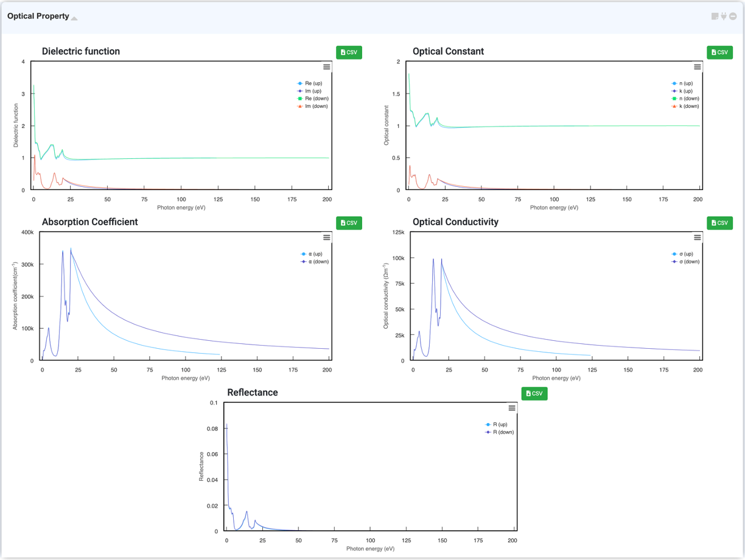Open Optical Constant chart hamburger menu

tap(698, 67)
